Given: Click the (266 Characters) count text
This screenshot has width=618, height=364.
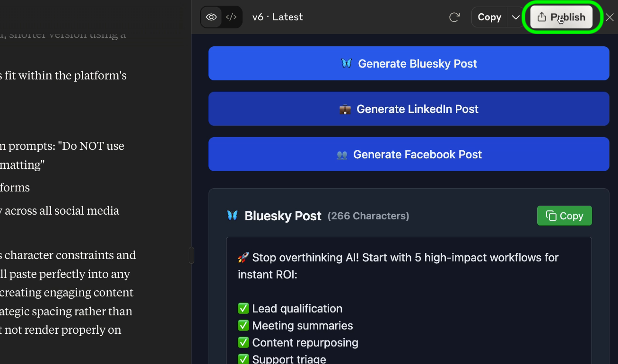Looking at the screenshot, I should coord(368,216).
